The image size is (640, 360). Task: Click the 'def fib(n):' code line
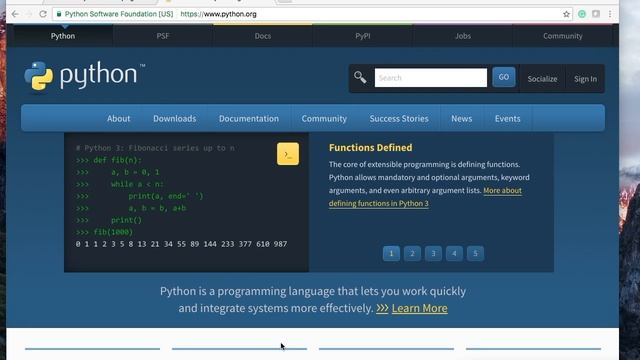pos(109,160)
